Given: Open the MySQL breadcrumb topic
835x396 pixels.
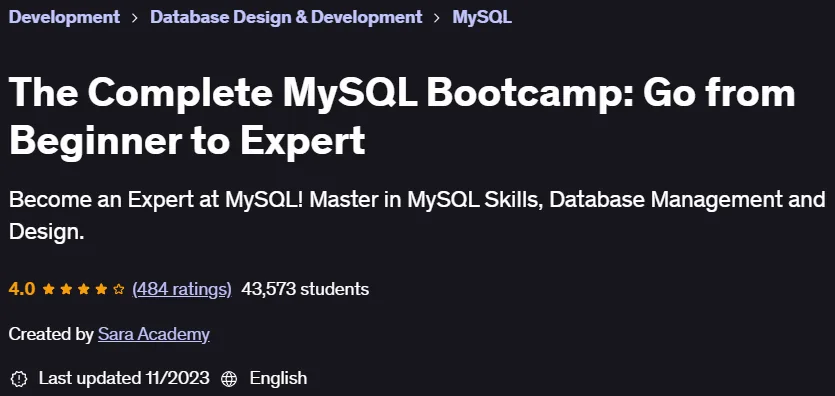Looking at the screenshot, I should pyautogui.click(x=482, y=17).
